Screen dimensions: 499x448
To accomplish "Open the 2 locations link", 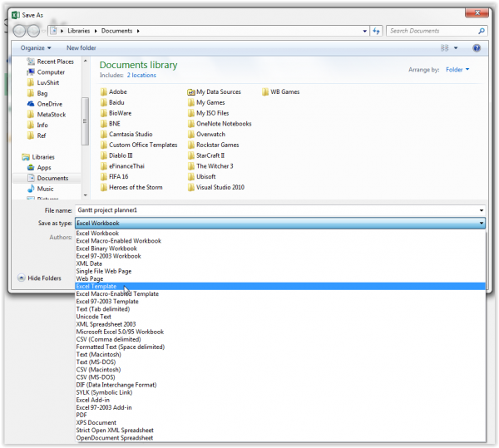I will click(141, 76).
